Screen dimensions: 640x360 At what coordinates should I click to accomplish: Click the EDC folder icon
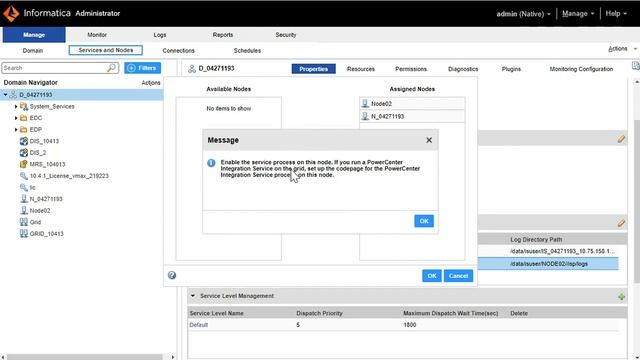[x=24, y=118]
